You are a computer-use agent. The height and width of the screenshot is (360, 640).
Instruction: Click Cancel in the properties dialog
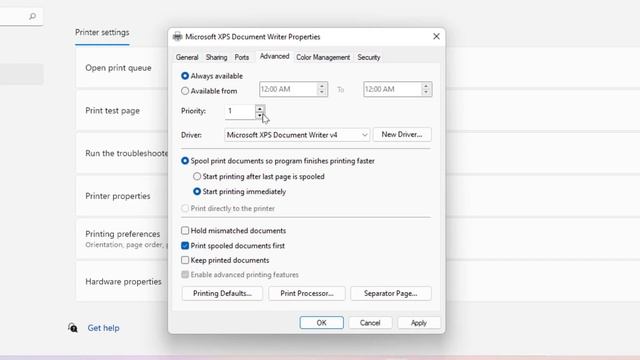[x=370, y=323]
